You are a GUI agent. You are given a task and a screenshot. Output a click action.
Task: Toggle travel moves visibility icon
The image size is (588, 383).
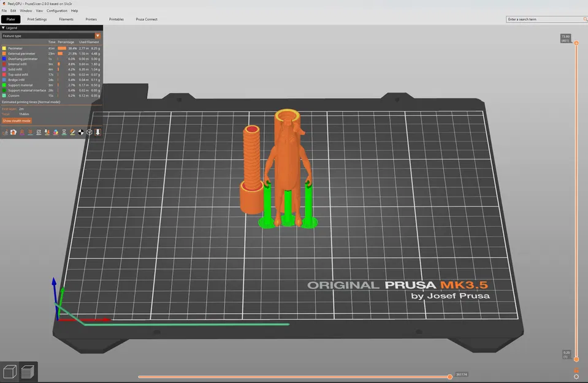pos(6,132)
